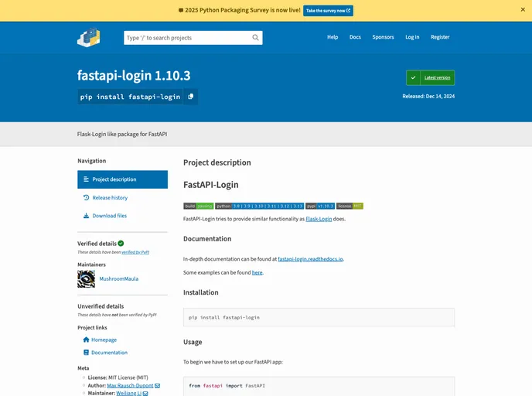532x396 pixels.
Task: Click 'Flask-Login like package for FastAPI' summary
Action: coord(122,134)
